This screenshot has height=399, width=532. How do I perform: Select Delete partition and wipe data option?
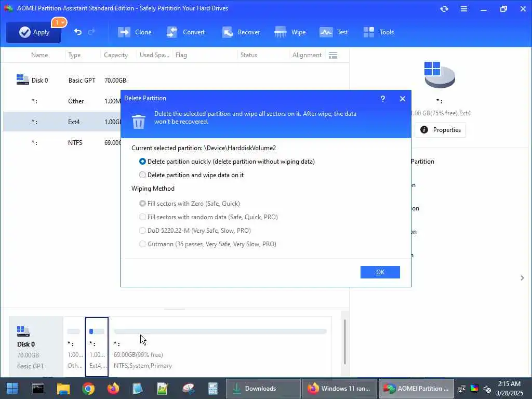(191, 175)
